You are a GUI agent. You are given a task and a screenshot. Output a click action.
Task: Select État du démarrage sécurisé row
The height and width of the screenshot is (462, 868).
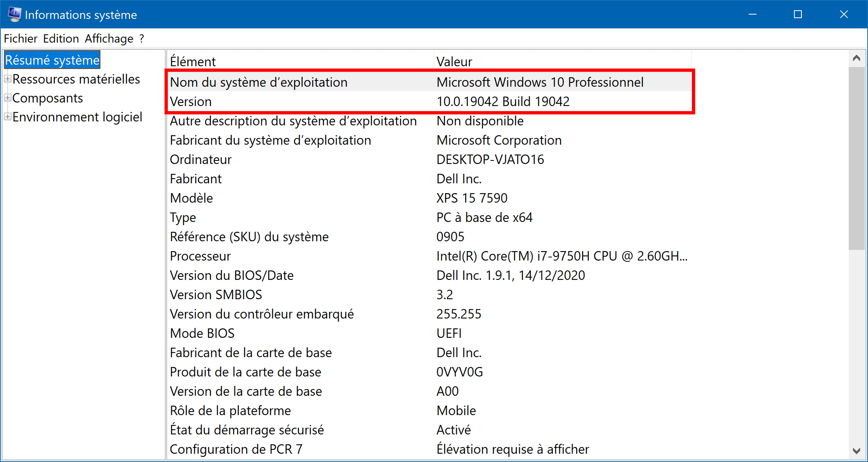429,430
